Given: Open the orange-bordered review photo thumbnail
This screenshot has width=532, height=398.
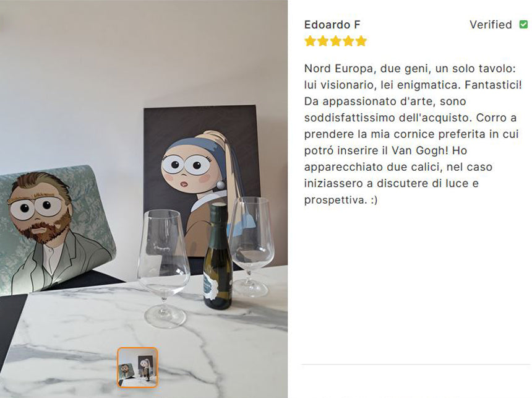Looking at the screenshot, I should coord(137,367).
